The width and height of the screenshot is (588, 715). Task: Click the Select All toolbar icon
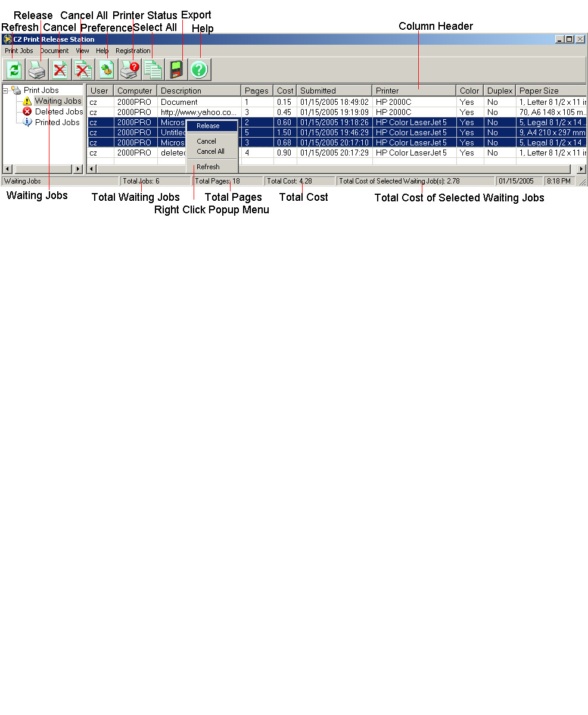[x=153, y=70]
